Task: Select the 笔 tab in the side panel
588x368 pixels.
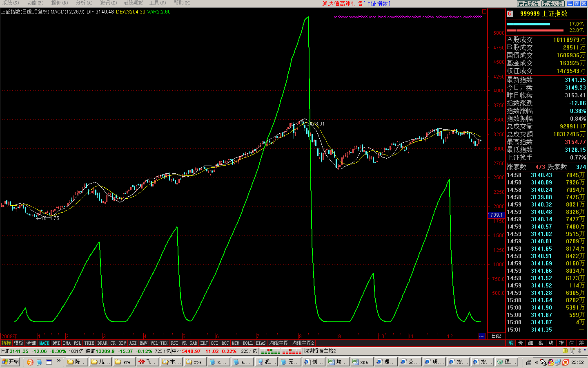Action: pos(511,343)
